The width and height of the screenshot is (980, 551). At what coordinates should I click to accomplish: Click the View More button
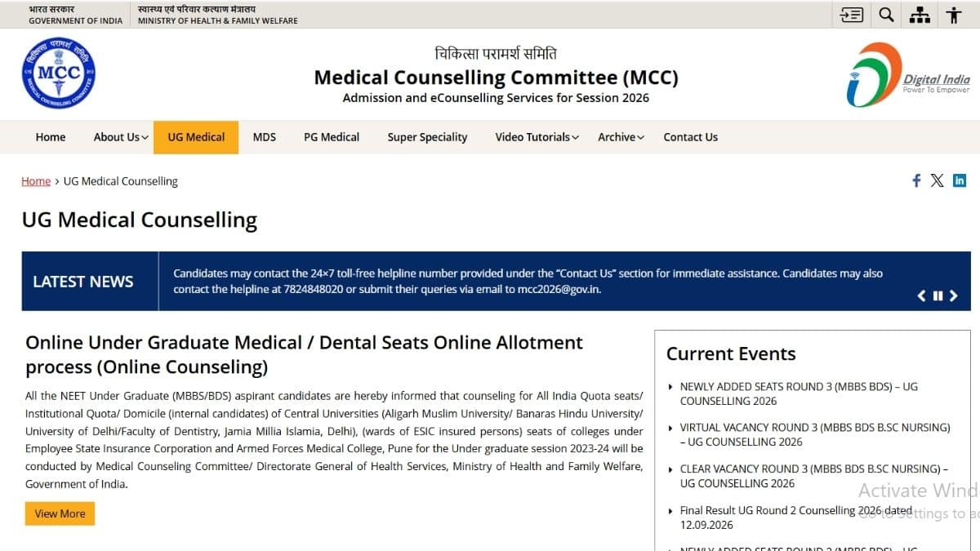(60, 513)
